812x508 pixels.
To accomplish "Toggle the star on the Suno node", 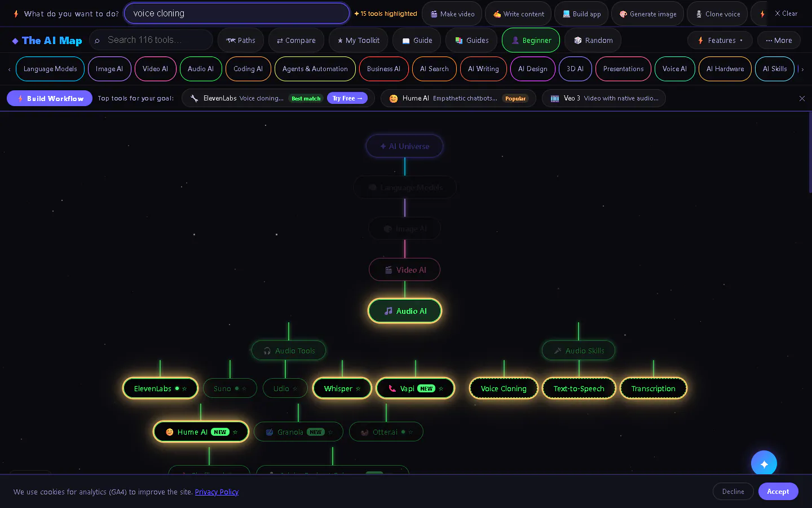I will coord(244,389).
